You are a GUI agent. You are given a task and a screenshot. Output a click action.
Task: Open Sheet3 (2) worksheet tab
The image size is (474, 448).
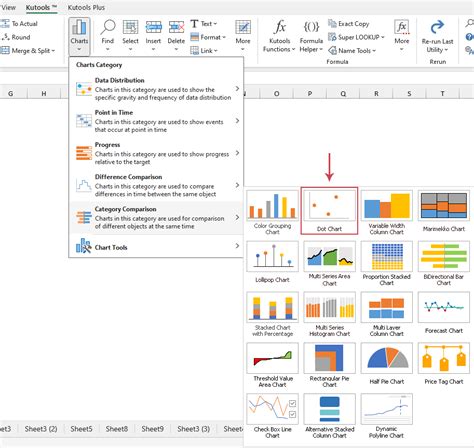point(41,429)
